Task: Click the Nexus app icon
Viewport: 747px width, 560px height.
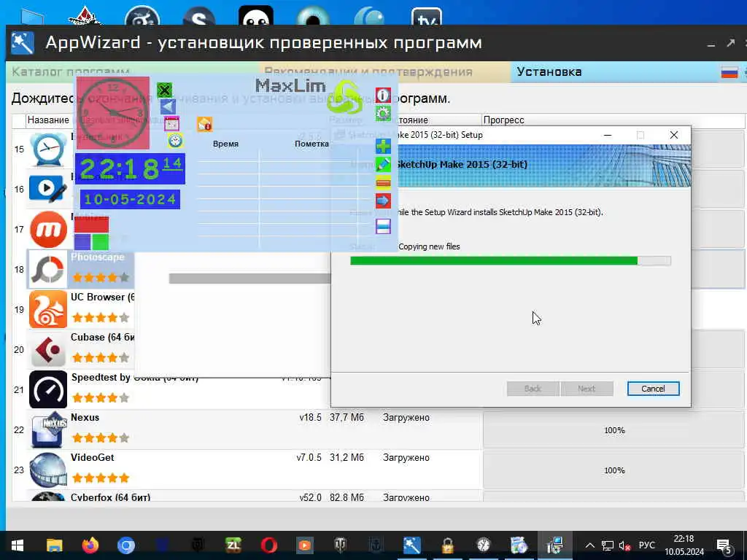Action: 47,429
